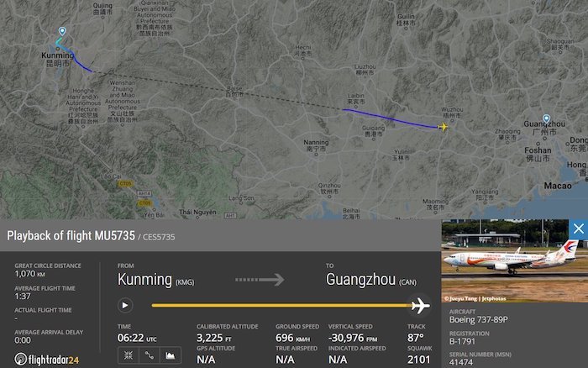The height and width of the screenshot is (368, 588).
Task: Open the China Eastern aircraft photo
Action: pyautogui.click(x=514, y=260)
